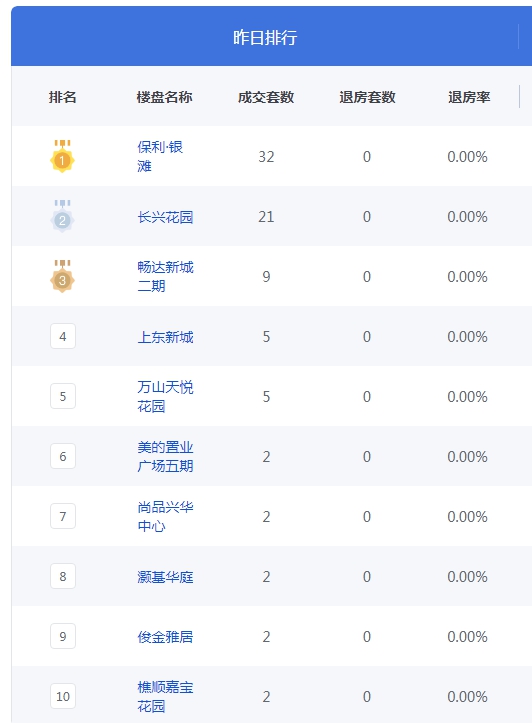Open the 尚品兴华中心 property link
The width and height of the screenshot is (532, 723).
tap(165, 516)
